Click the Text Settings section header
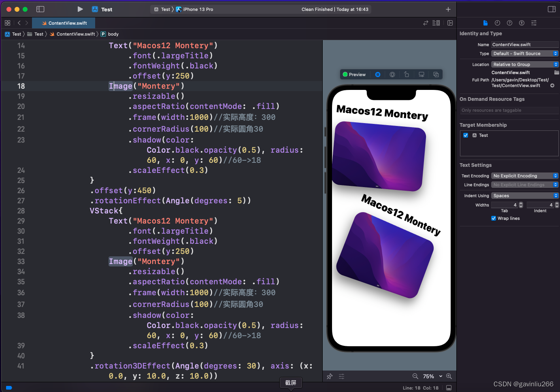This screenshot has width=560, height=392. click(x=475, y=165)
